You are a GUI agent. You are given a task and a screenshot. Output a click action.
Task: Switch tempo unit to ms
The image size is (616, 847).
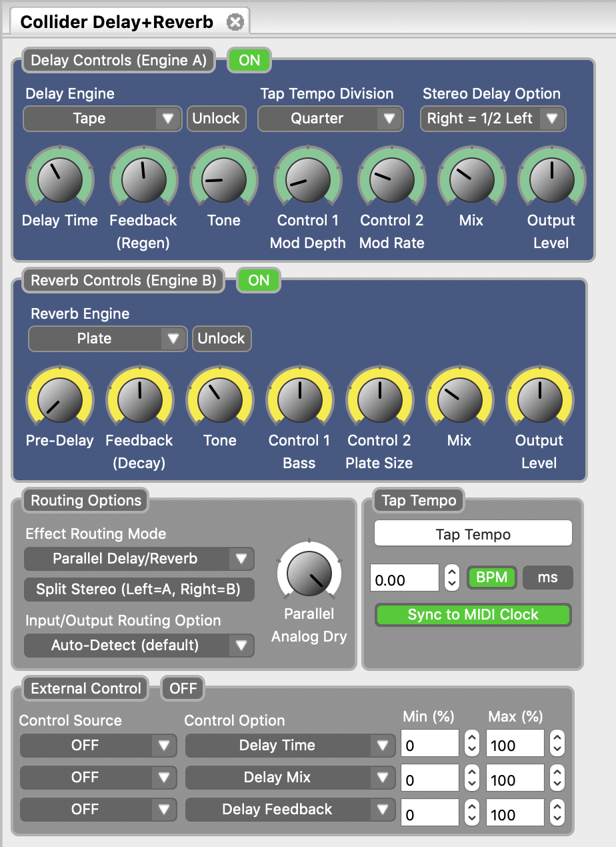[x=547, y=578]
